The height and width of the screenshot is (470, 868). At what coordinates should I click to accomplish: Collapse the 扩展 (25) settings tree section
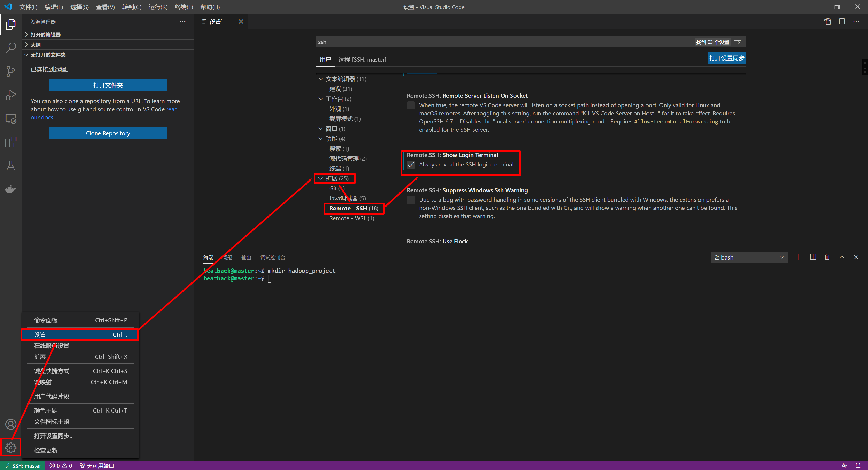pos(321,178)
